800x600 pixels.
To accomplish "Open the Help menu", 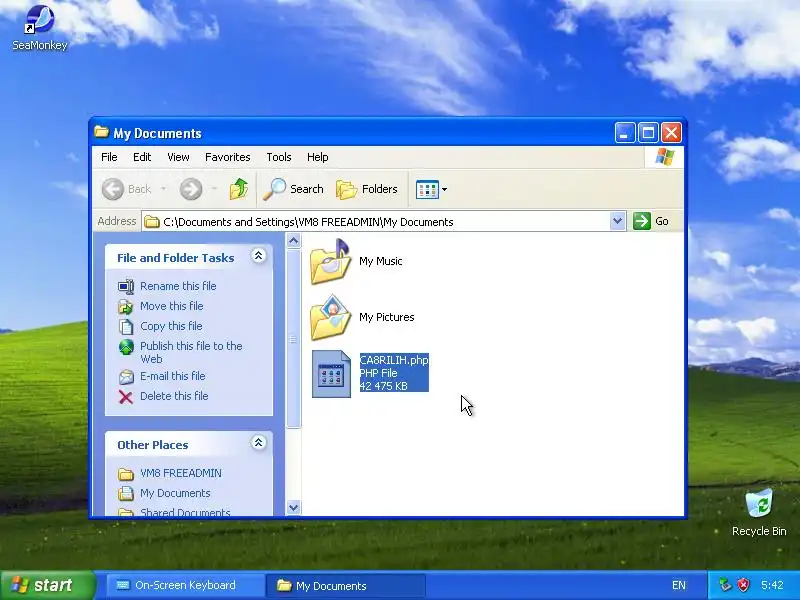I will (317, 157).
